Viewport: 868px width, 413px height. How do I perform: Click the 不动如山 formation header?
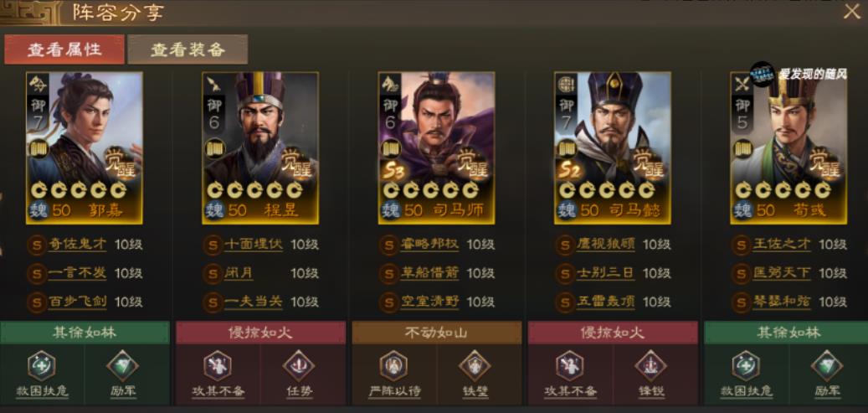click(x=437, y=333)
